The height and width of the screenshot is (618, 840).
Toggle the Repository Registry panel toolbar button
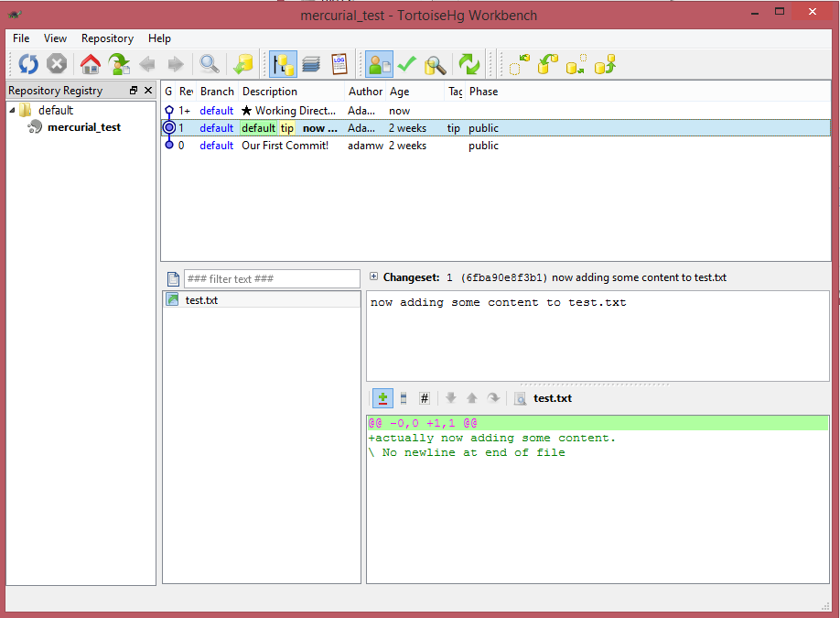pyautogui.click(x=283, y=64)
